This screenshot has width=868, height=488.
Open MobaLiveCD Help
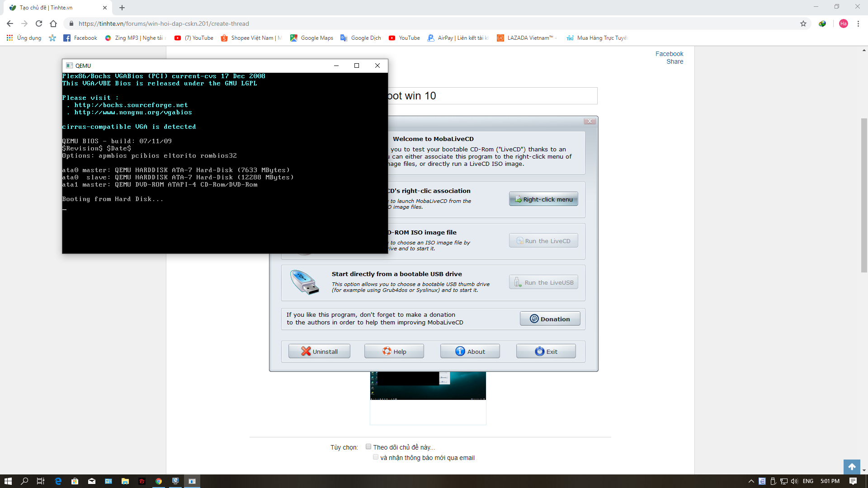pyautogui.click(x=394, y=351)
